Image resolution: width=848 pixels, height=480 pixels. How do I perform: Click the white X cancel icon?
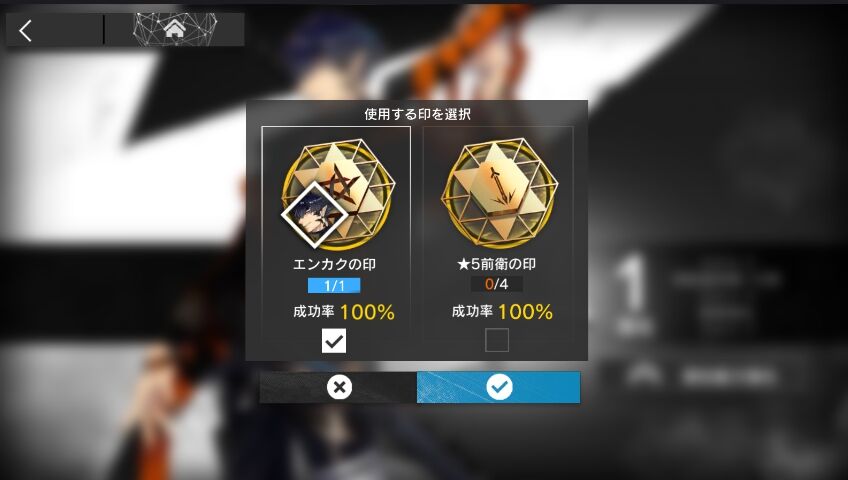(339, 387)
